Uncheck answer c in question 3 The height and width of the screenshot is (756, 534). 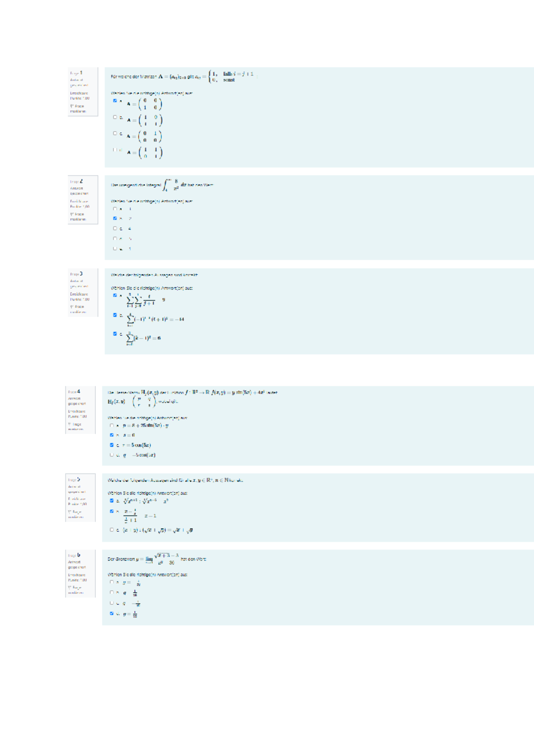(115, 333)
